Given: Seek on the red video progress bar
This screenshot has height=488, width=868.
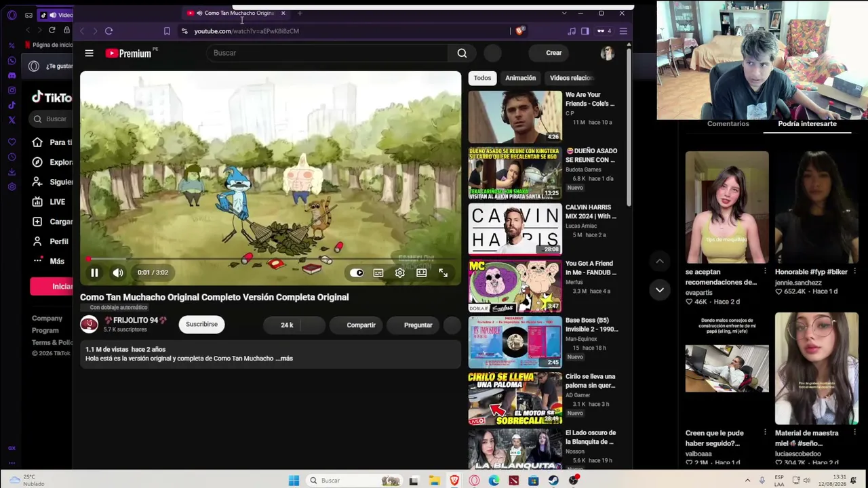Looking at the screenshot, I should pyautogui.click(x=271, y=259).
